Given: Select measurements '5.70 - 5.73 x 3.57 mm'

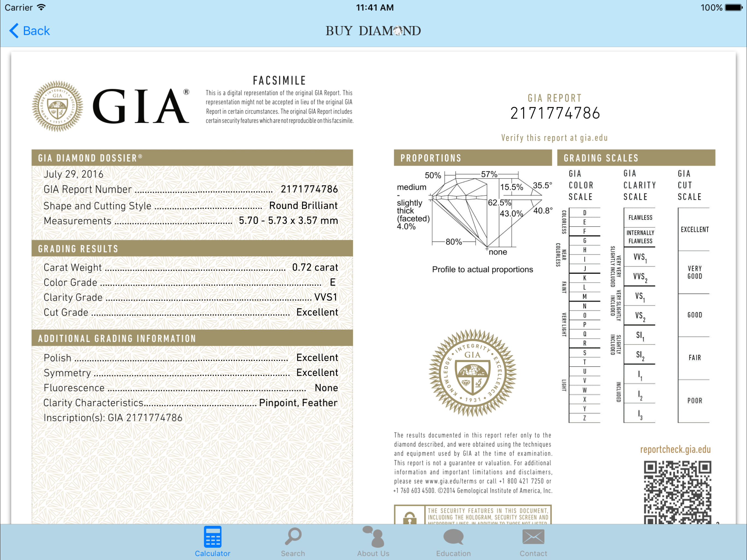Looking at the screenshot, I should click(288, 221).
